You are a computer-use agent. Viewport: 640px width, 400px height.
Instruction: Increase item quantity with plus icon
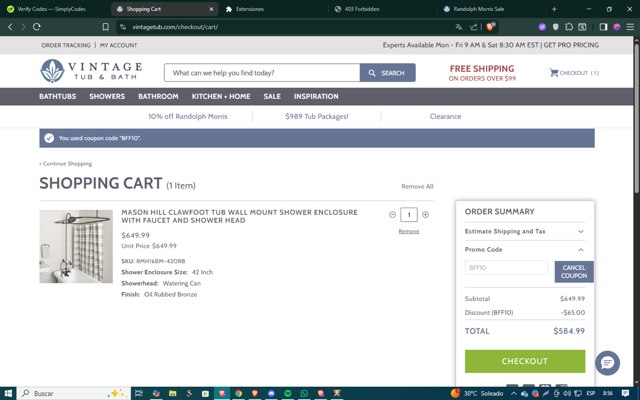425,215
